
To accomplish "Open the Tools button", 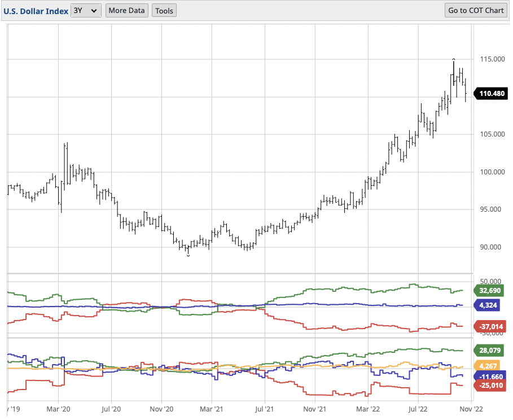I will [164, 11].
